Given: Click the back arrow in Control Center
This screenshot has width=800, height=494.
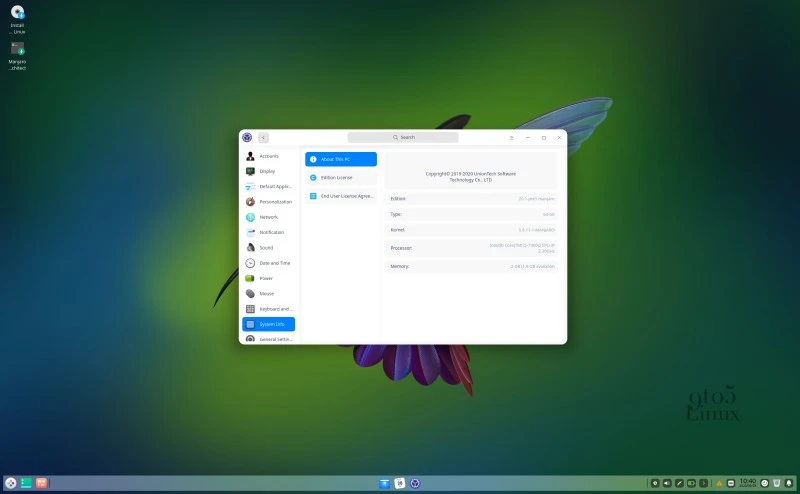Looking at the screenshot, I should tap(263, 137).
